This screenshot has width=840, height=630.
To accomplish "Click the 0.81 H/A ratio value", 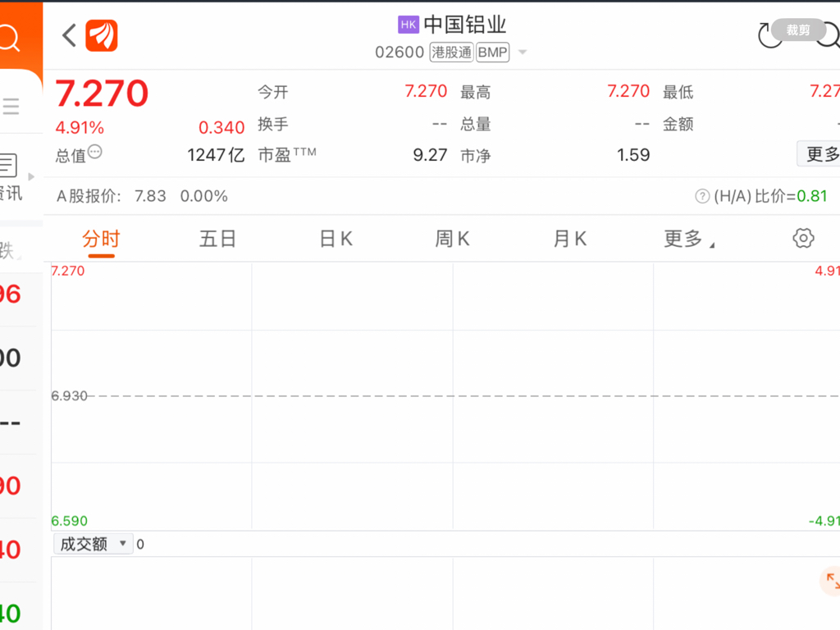I will tap(812, 196).
